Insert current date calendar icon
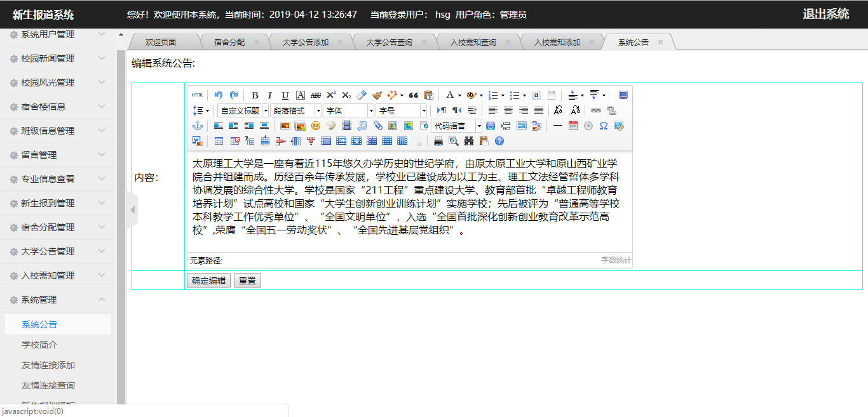The height and width of the screenshot is (417, 868). (573, 126)
